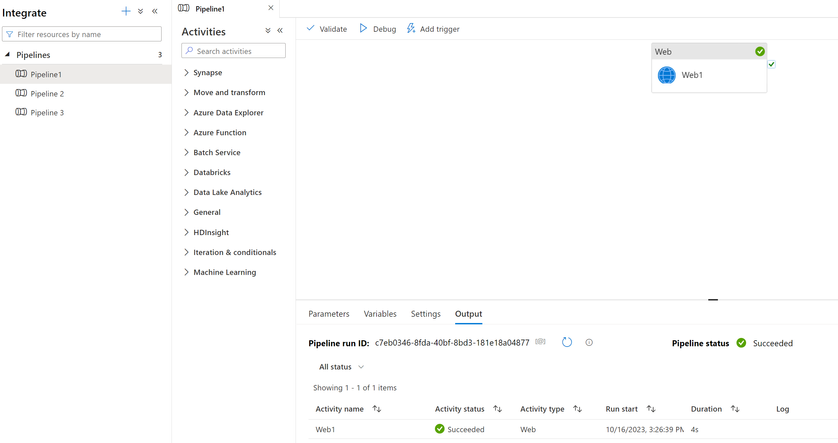
Task: Switch to the Variables tab
Action: pos(380,314)
